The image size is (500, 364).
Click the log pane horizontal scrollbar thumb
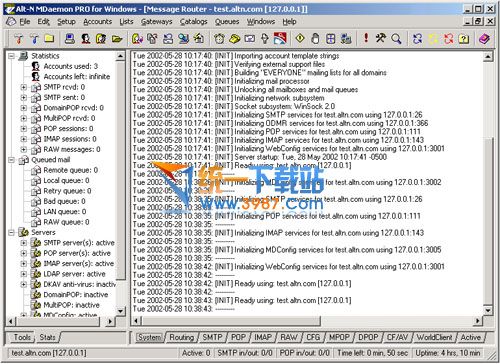tap(231, 321)
